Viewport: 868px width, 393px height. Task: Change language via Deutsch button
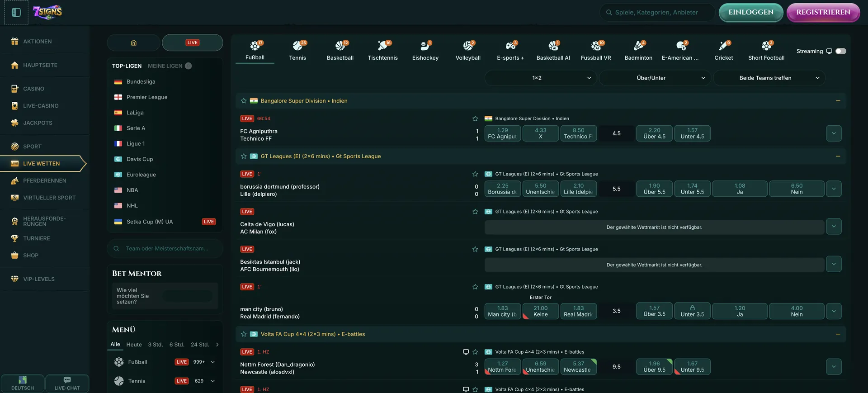tap(23, 384)
